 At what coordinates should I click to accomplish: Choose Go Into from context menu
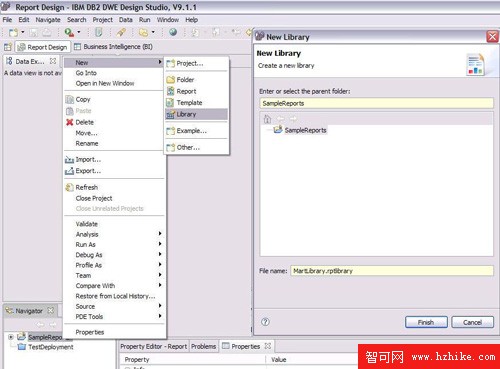pos(86,73)
